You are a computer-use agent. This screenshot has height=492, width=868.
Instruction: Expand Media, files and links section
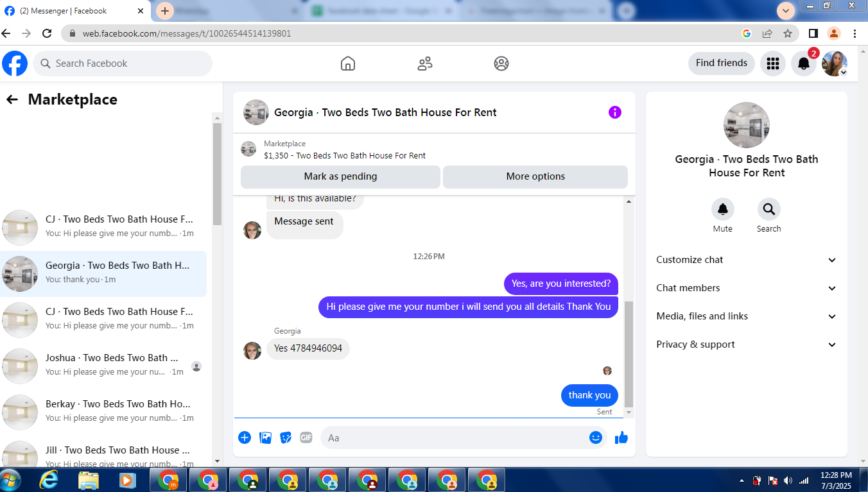point(747,316)
